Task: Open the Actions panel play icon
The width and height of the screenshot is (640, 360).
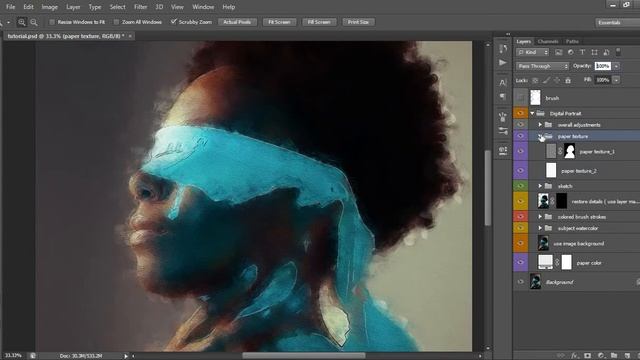Action: (503, 63)
